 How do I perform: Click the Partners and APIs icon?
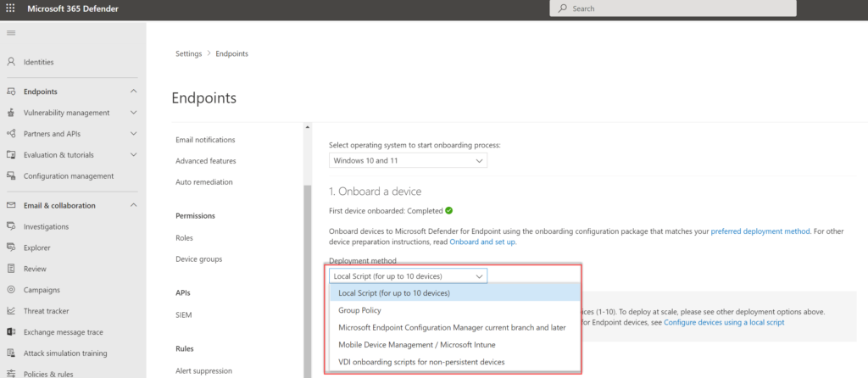click(x=10, y=134)
